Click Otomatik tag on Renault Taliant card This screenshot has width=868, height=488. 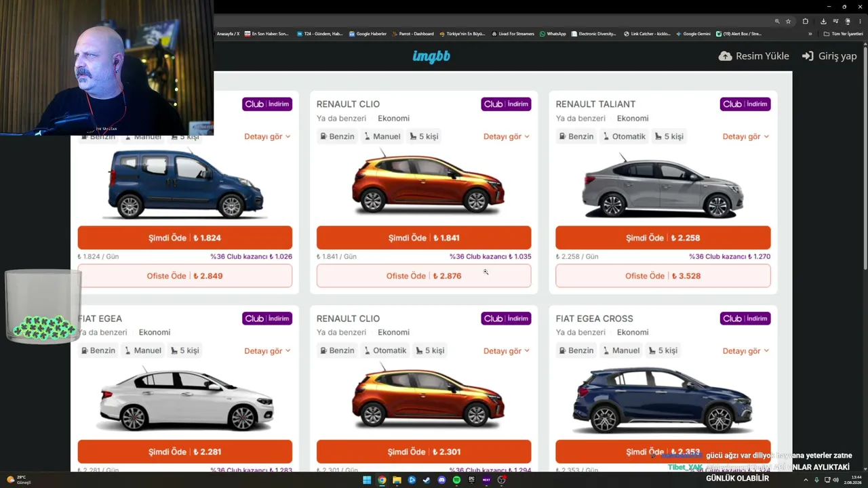[625, 136]
